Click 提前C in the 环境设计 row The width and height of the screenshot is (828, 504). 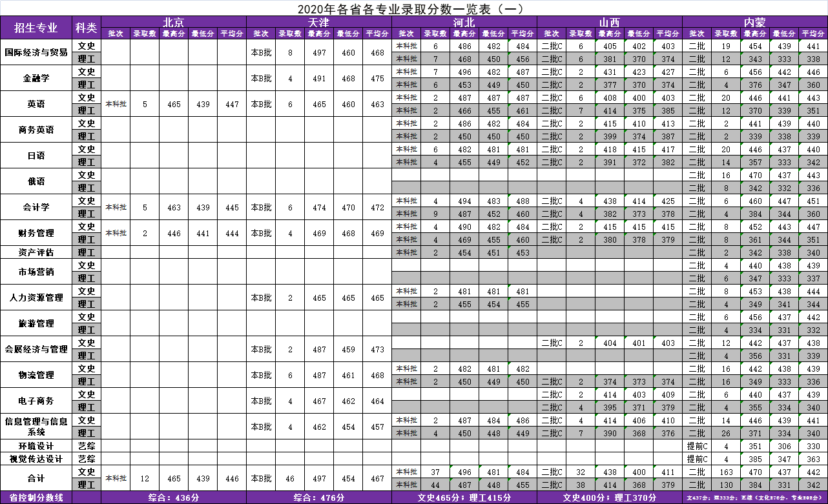(697, 446)
